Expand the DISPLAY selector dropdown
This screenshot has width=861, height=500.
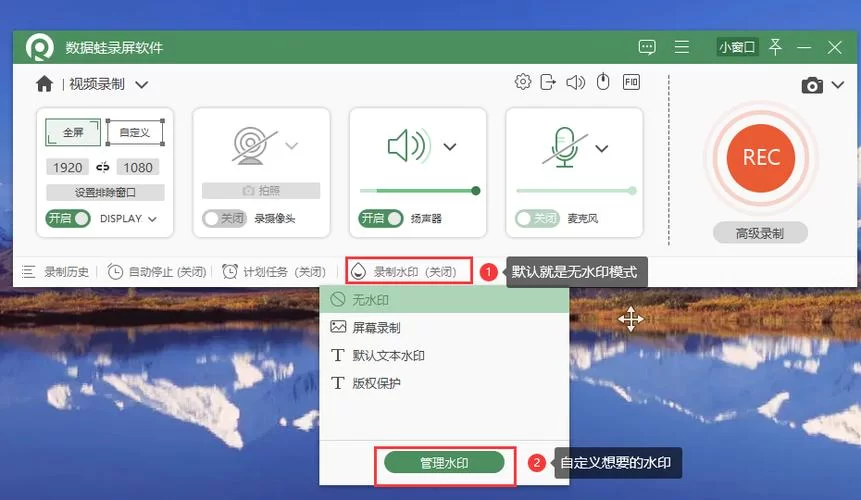(152, 219)
